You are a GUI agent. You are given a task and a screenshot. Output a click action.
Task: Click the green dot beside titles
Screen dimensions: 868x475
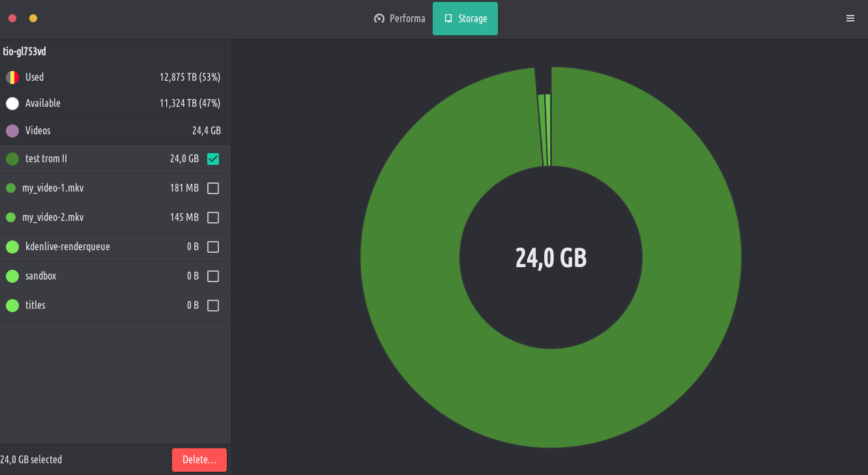click(12, 306)
